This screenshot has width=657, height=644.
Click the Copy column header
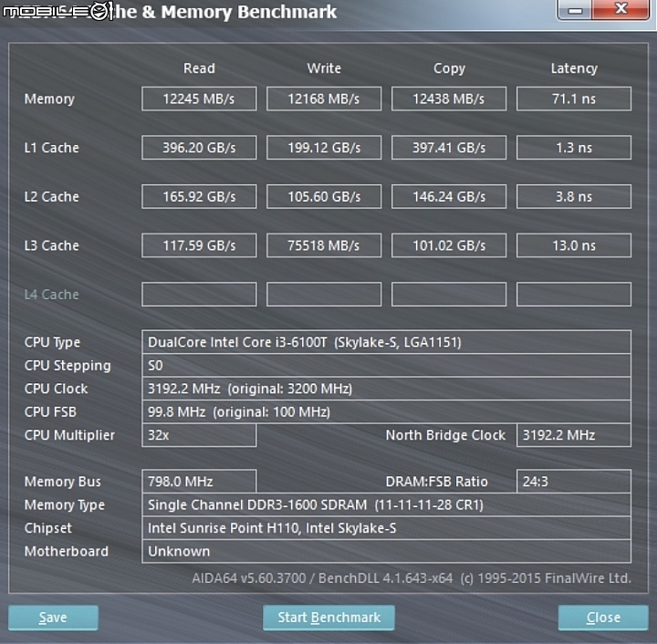(x=449, y=69)
